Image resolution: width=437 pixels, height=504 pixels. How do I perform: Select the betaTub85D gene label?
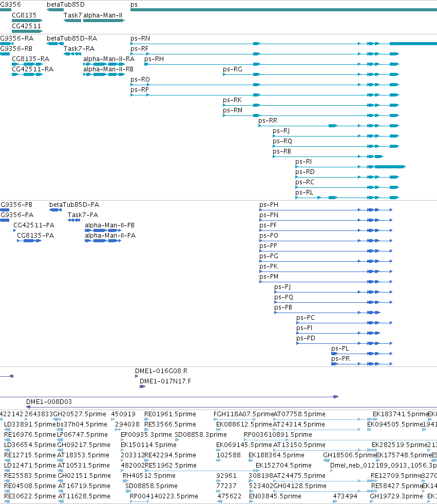point(66,5)
